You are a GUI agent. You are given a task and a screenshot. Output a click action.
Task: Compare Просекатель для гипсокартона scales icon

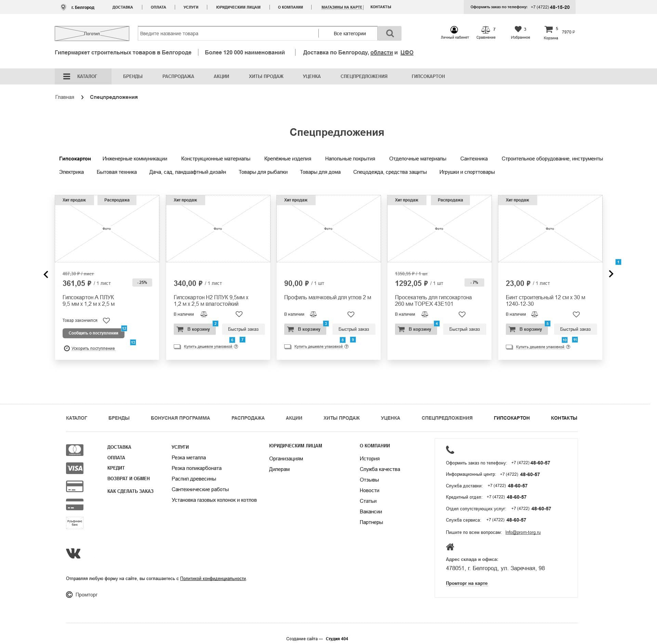(425, 314)
